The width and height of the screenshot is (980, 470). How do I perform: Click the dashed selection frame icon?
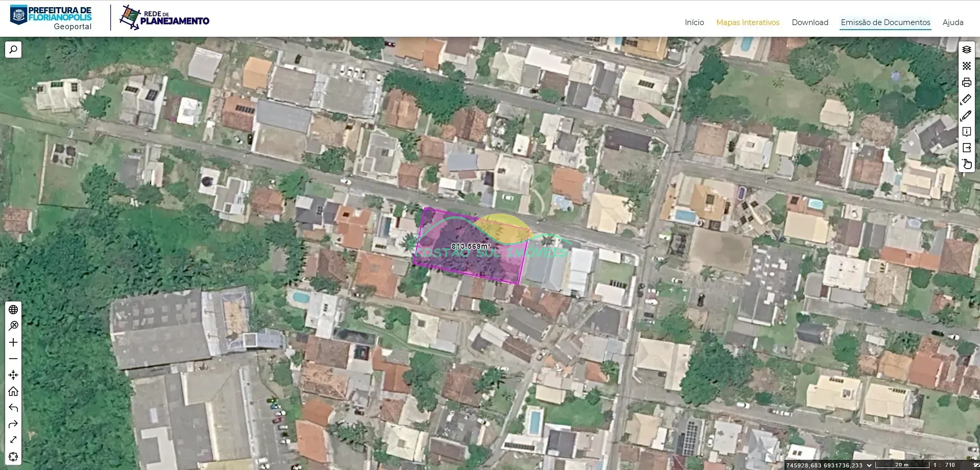pos(13,456)
